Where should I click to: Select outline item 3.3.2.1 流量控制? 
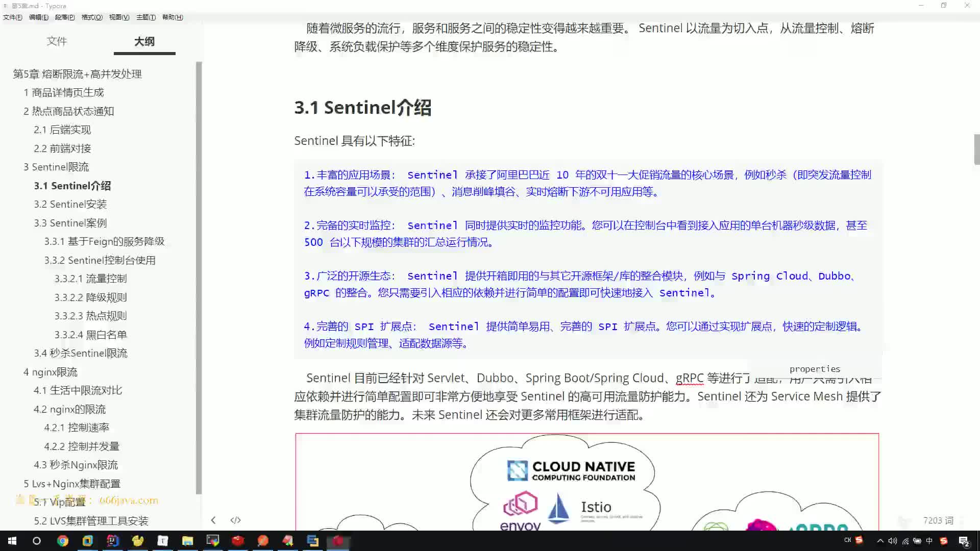click(x=91, y=279)
